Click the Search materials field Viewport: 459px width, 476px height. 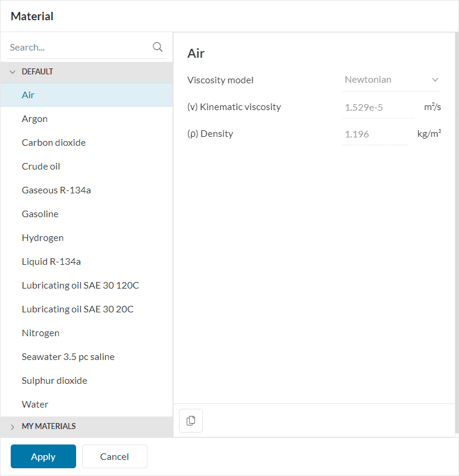(77, 47)
